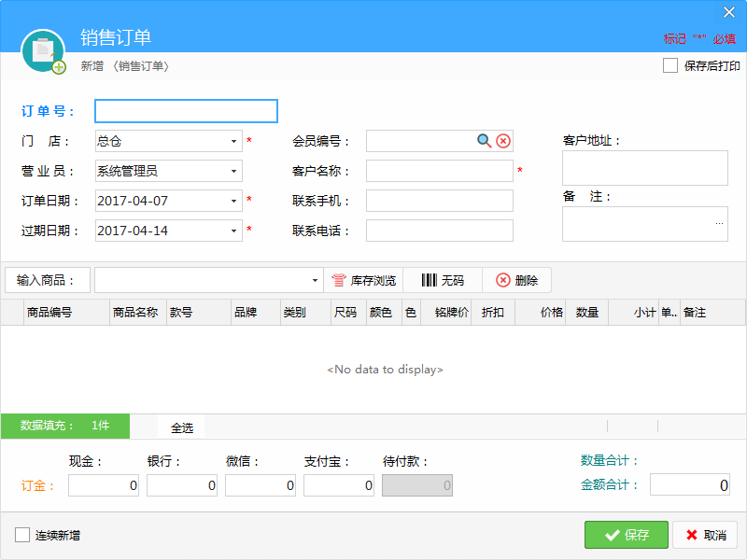
Task: Open the 过期日期 date dropdown
Action: click(233, 231)
